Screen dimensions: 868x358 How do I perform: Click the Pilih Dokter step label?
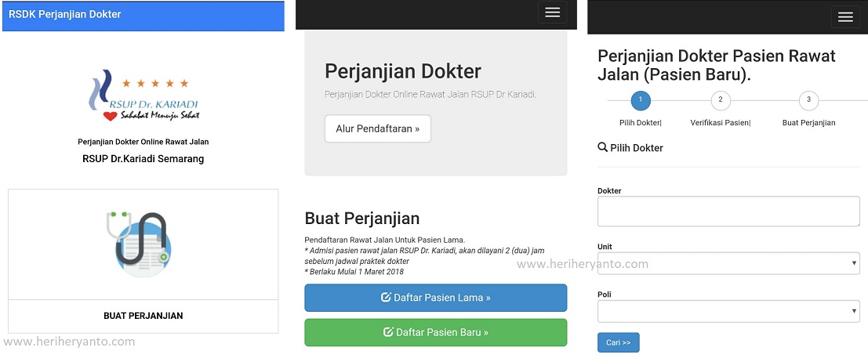click(x=641, y=123)
